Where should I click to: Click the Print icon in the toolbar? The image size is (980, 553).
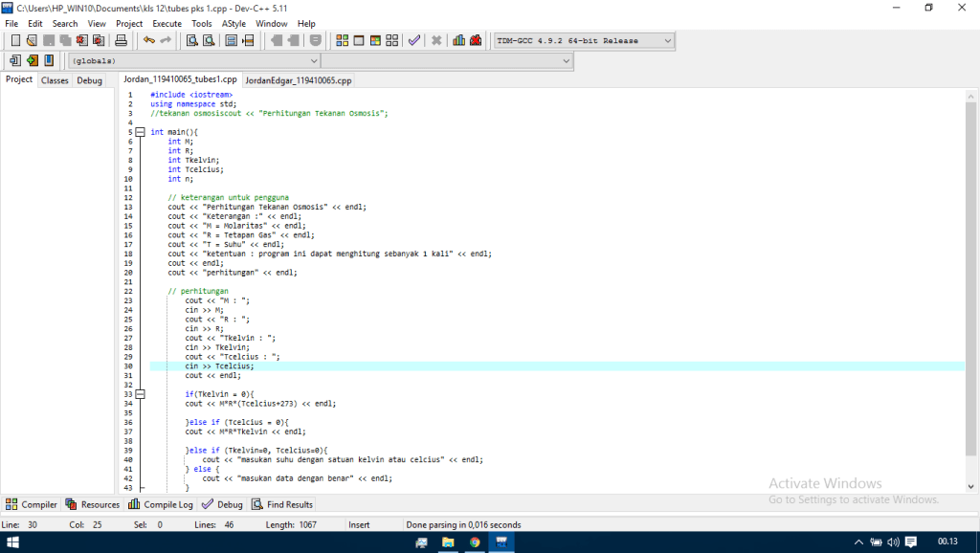coord(121,41)
